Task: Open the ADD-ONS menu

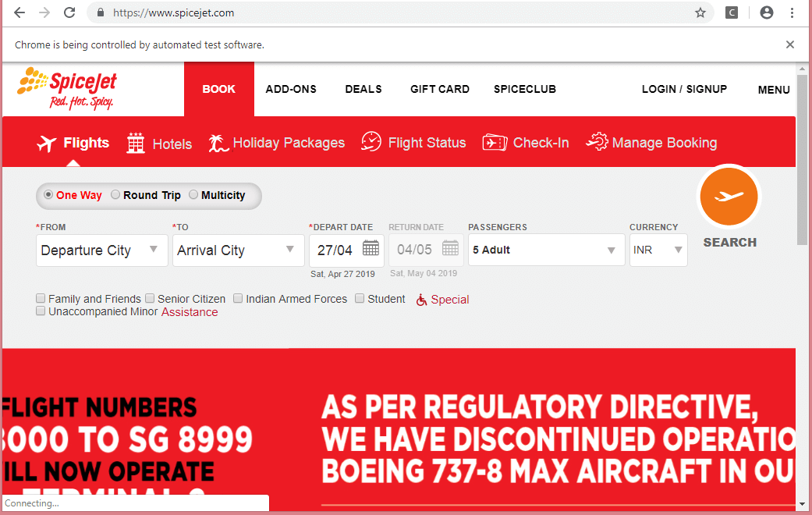Action: pyautogui.click(x=291, y=89)
